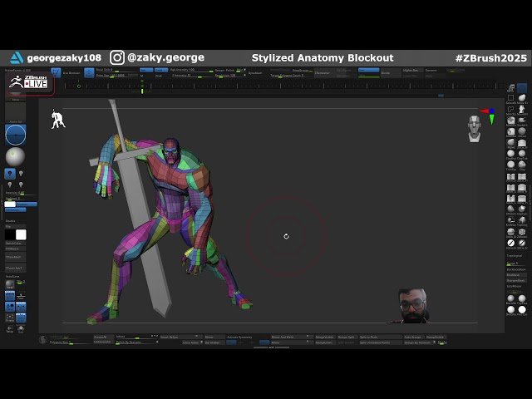Image resolution: width=532 pixels, height=399 pixels.
Task: Click the timeline circle marker
Action: pyautogui.click(x=79, y=86)
